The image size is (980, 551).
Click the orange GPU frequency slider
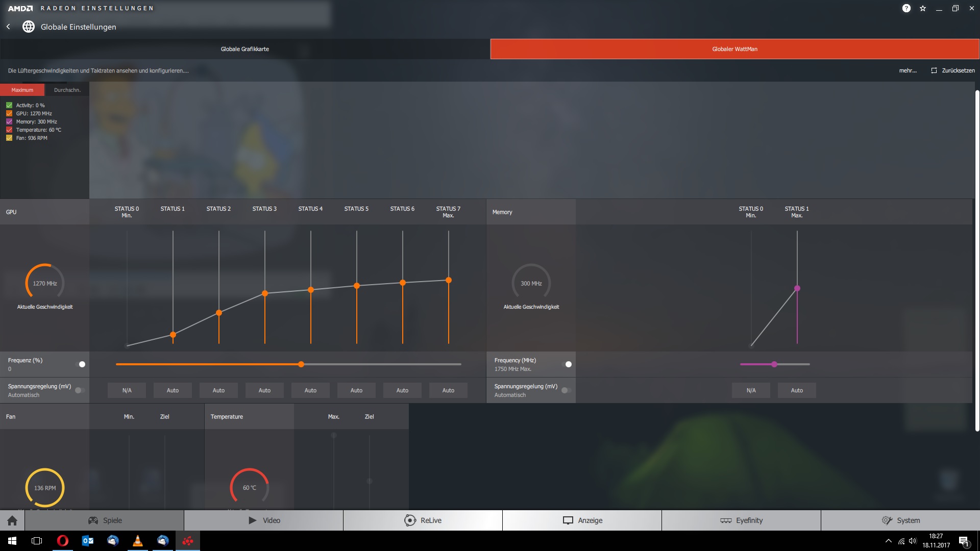[301, 364]
